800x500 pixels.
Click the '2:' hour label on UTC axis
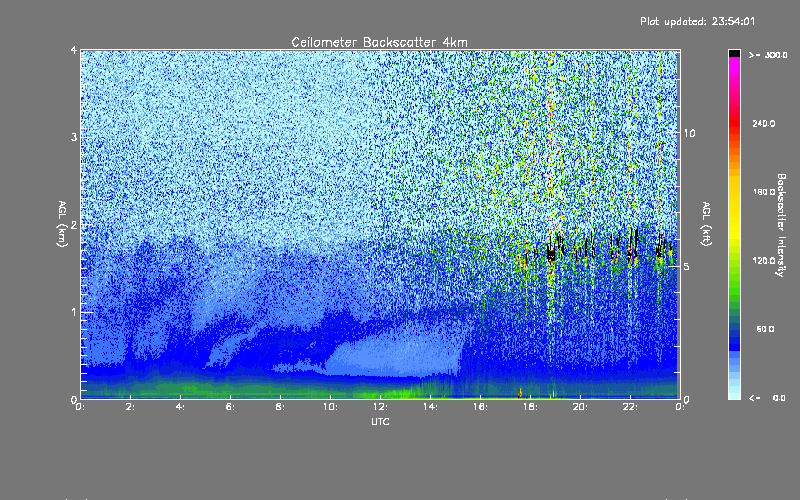(x=130, y=407)
